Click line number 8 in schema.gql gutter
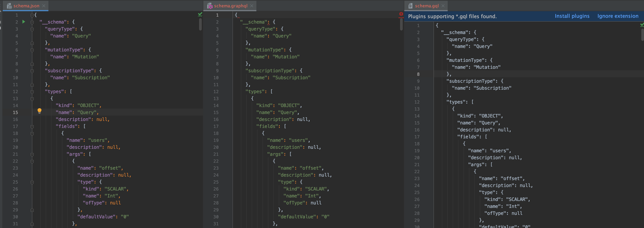This screenshot has height=228, width=644. coord(418,74)
